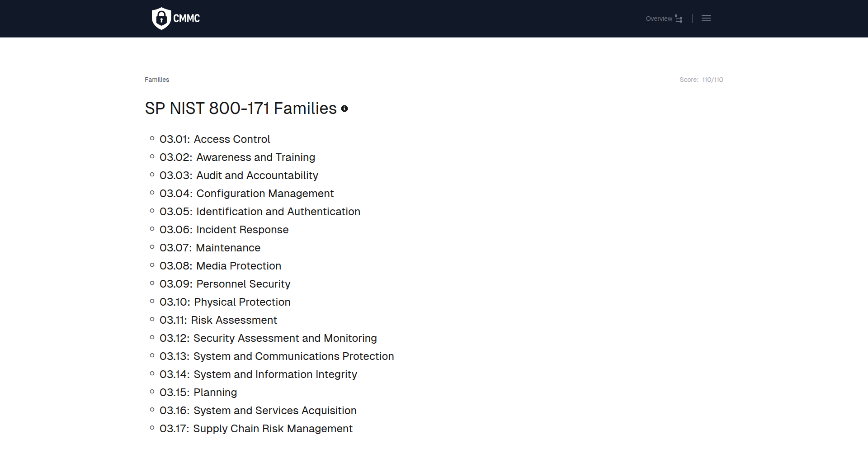Open 03.02: Awareness and Training family

(237, 157)
